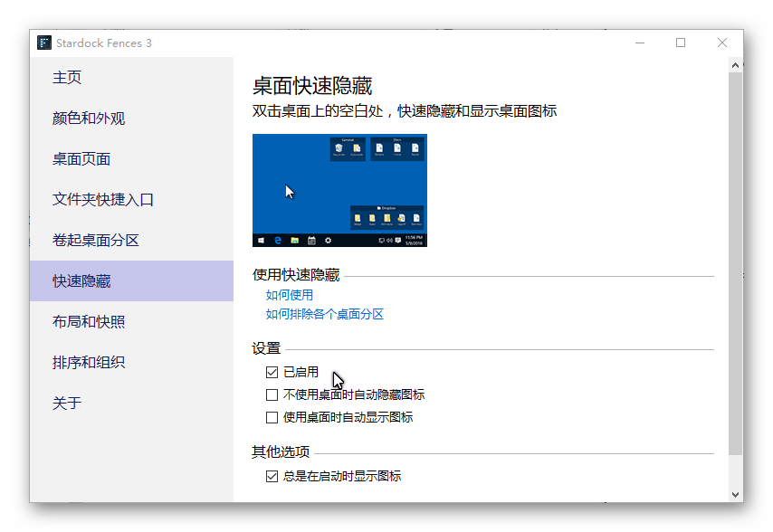Image resolution: width=773 pixels, height=532 pixels.
Task: Click the scrollbar up arrow
Action: (735, 65)
